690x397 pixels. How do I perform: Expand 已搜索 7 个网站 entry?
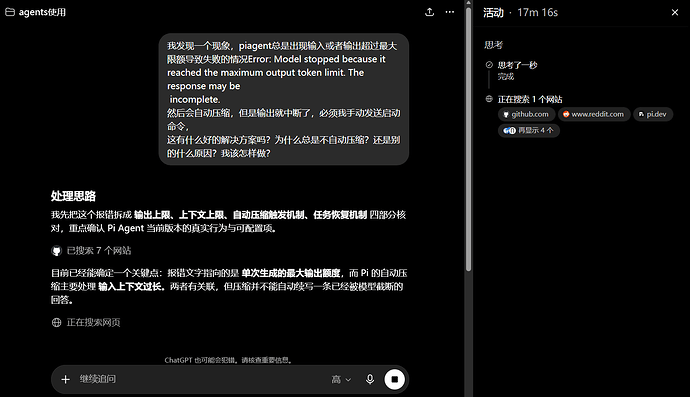point(91,251)
